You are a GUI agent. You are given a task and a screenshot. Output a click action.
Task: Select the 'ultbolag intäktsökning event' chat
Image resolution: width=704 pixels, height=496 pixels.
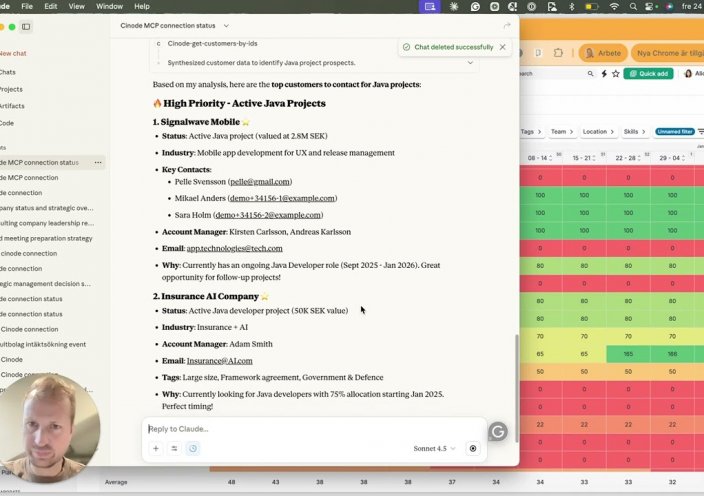tap(43, 345)
